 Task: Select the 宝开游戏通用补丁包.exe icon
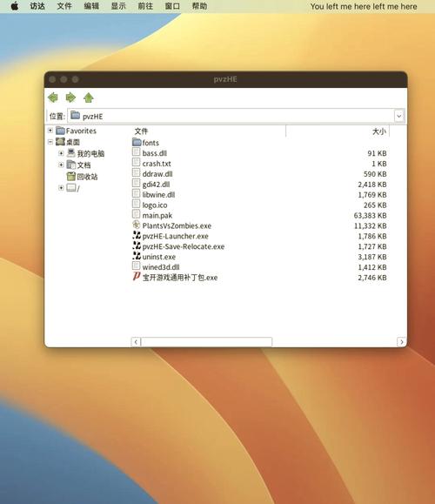[x=137, y=277]
